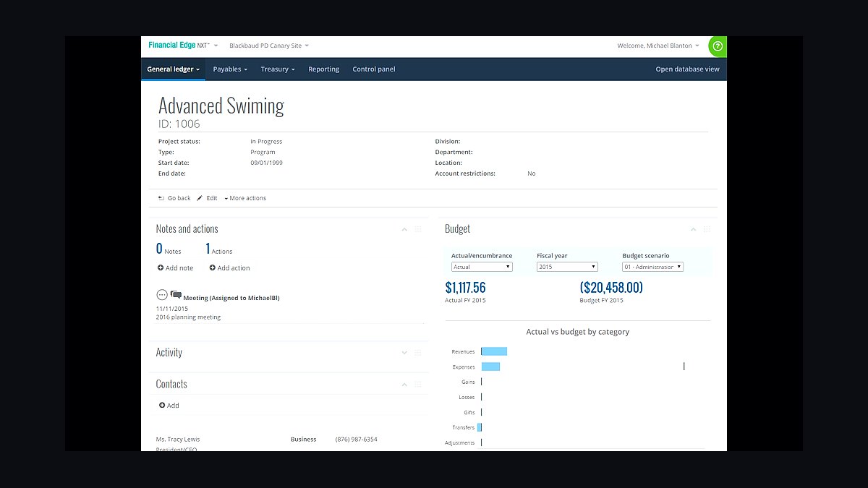Click the Expenses bar in the chart

tap(490, 367)
